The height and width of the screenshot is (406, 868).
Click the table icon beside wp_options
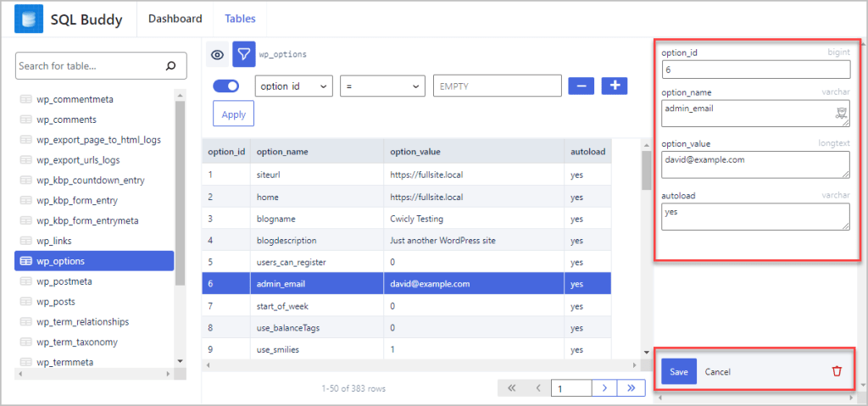point(25,261)
